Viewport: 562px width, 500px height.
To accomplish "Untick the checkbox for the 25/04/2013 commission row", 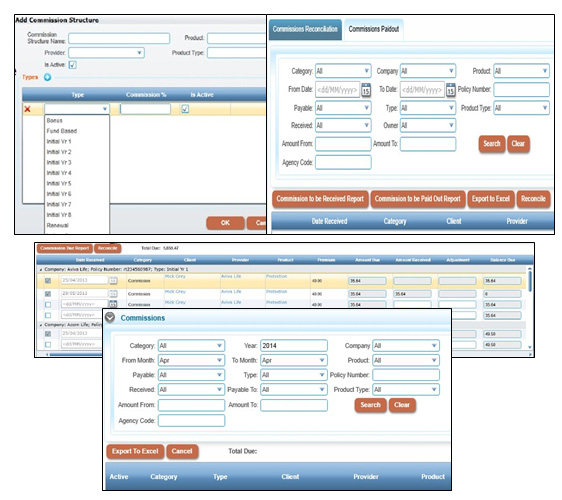I will [48, 281].
